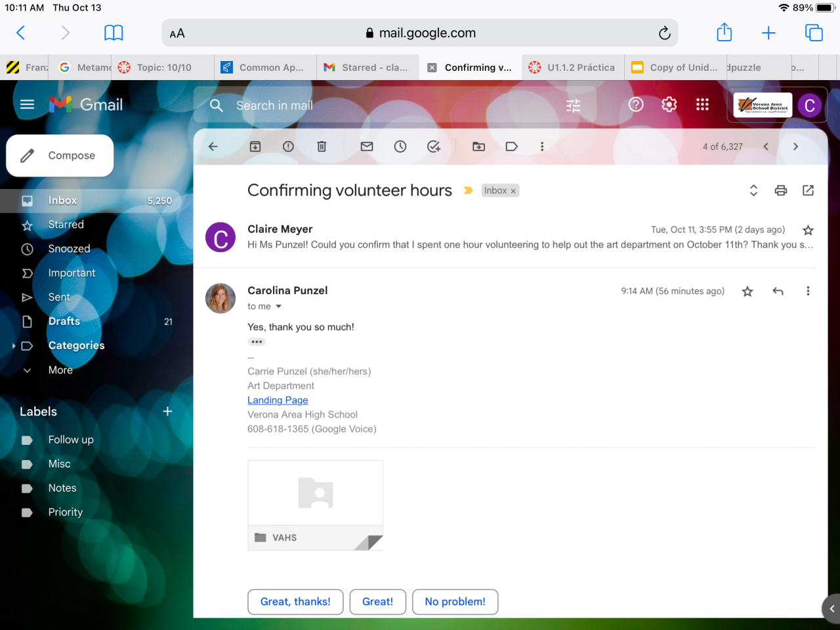840x630 pixels.
Task: Show search options filter icon
Action: (574, 105)
